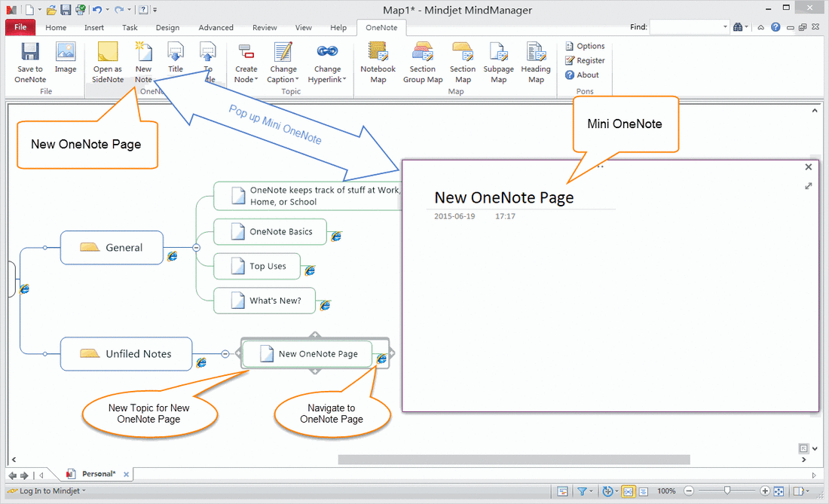829x504 pixels.
Task: Expand the Mini OneNote window
Action: tap(809, 186)
